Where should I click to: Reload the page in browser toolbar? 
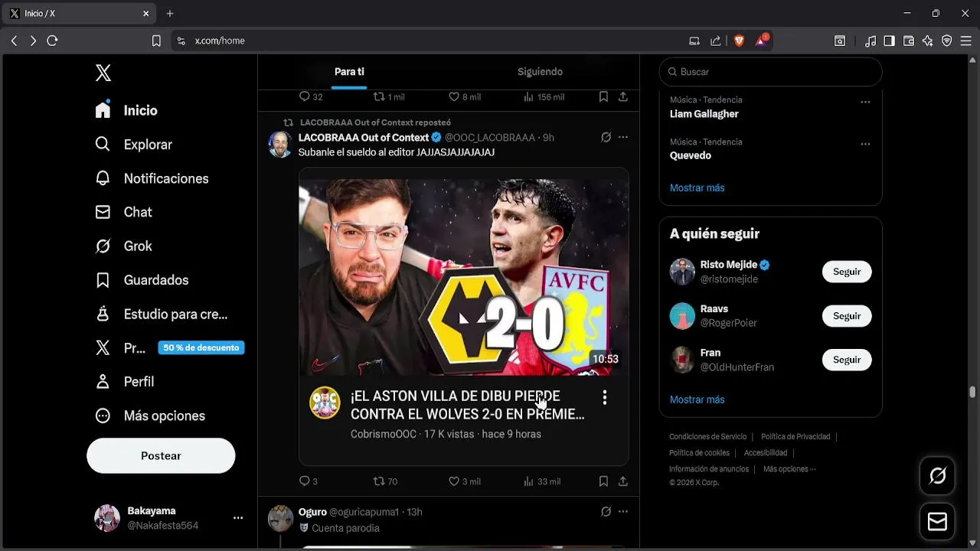point(52,41)
